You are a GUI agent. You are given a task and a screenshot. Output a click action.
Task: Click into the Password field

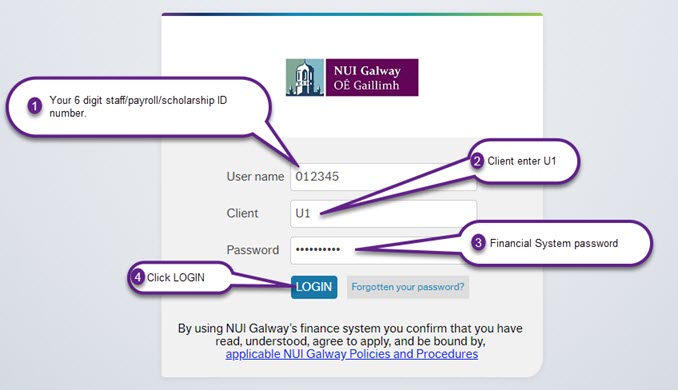coord(384,250)
